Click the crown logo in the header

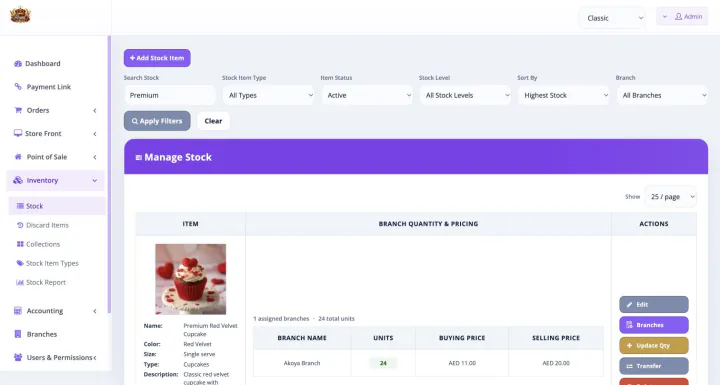[20, 15]
